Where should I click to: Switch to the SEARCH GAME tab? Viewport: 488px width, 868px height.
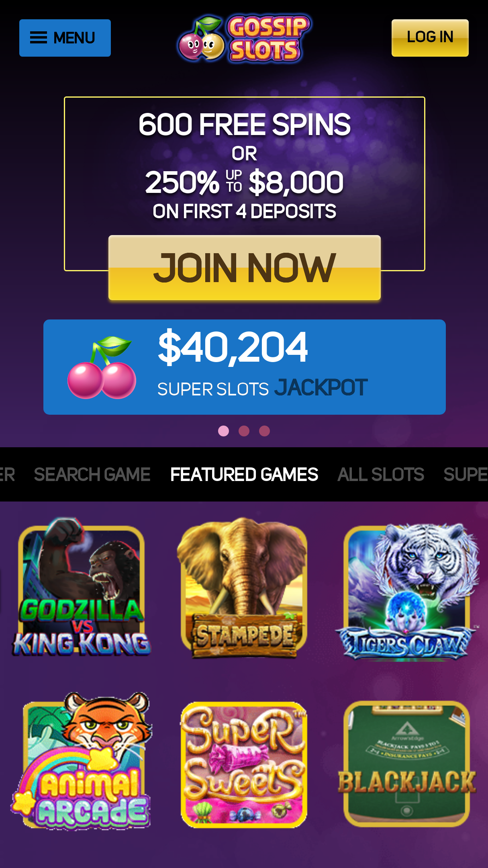[x=92, y=475]
